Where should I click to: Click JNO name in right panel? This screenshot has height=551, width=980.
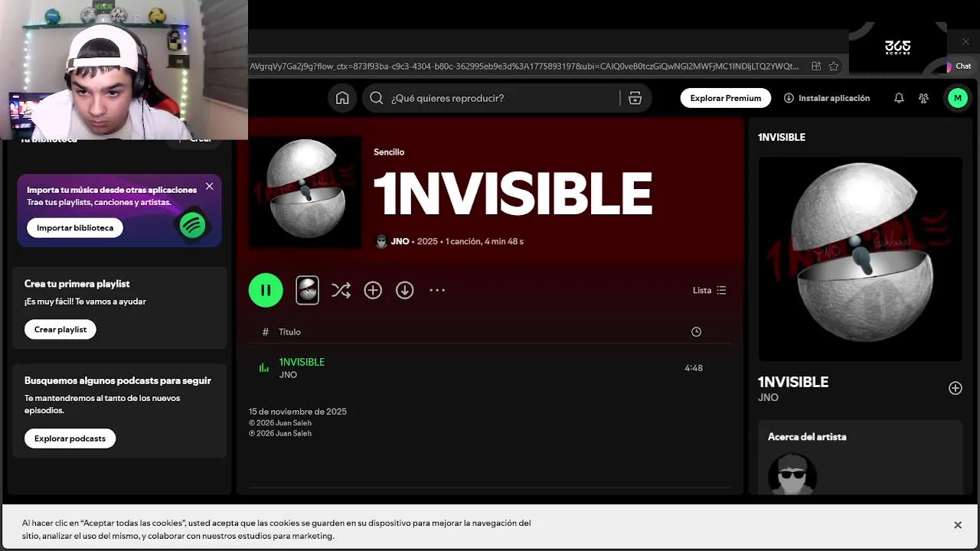click(768, 398)
